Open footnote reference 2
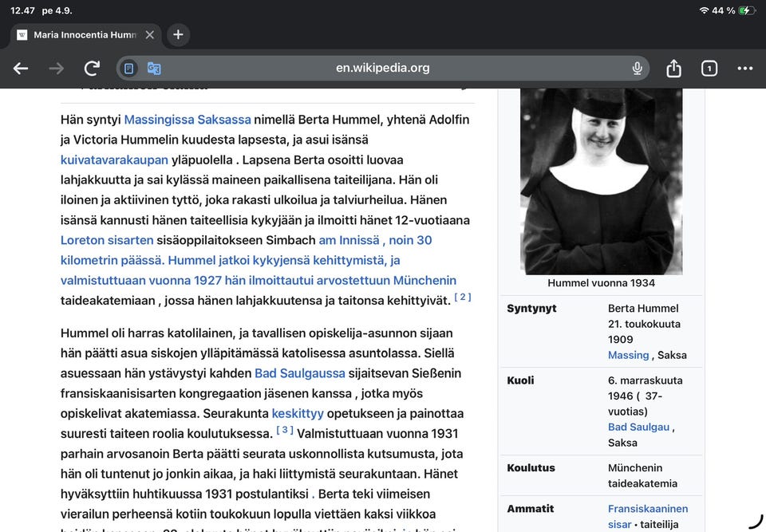The image size is (766, 532). [x=463, y=297]
